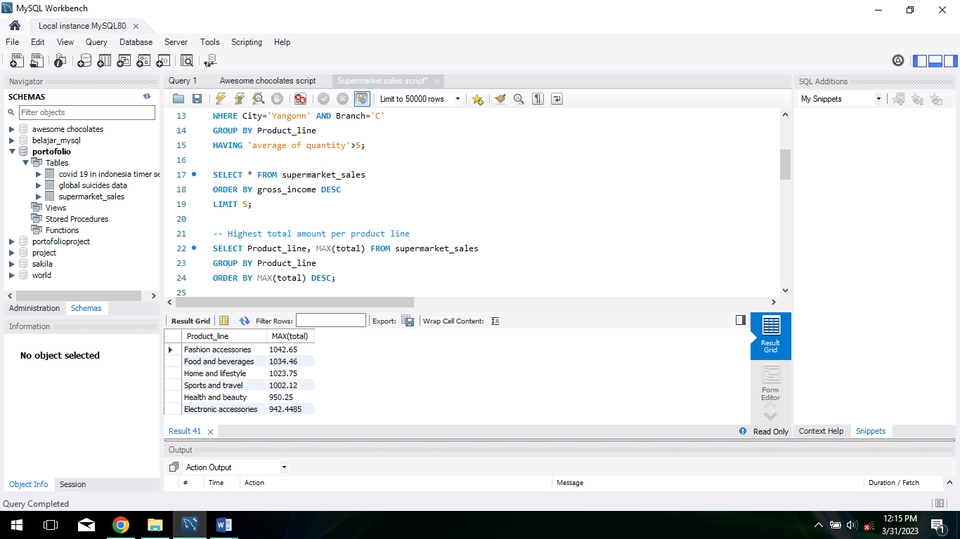Switch to the Snippets tab
The width and height of the screenshot is (960, 539).
tap(870, 431)
